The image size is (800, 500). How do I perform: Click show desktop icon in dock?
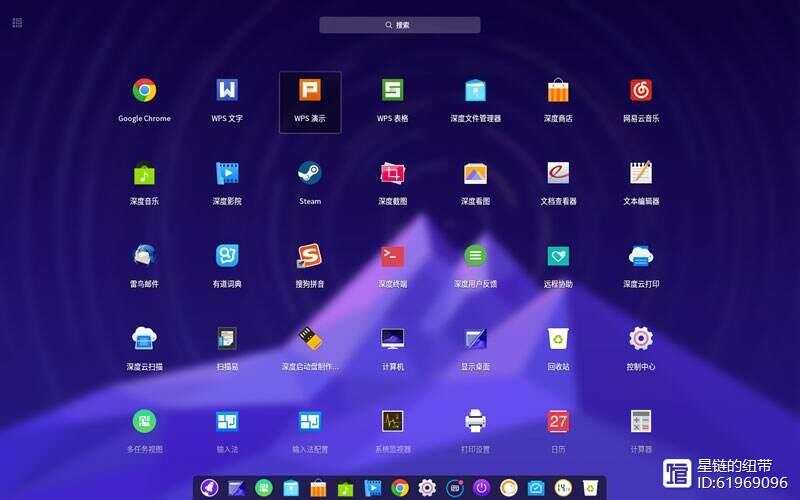coord(237,488)
